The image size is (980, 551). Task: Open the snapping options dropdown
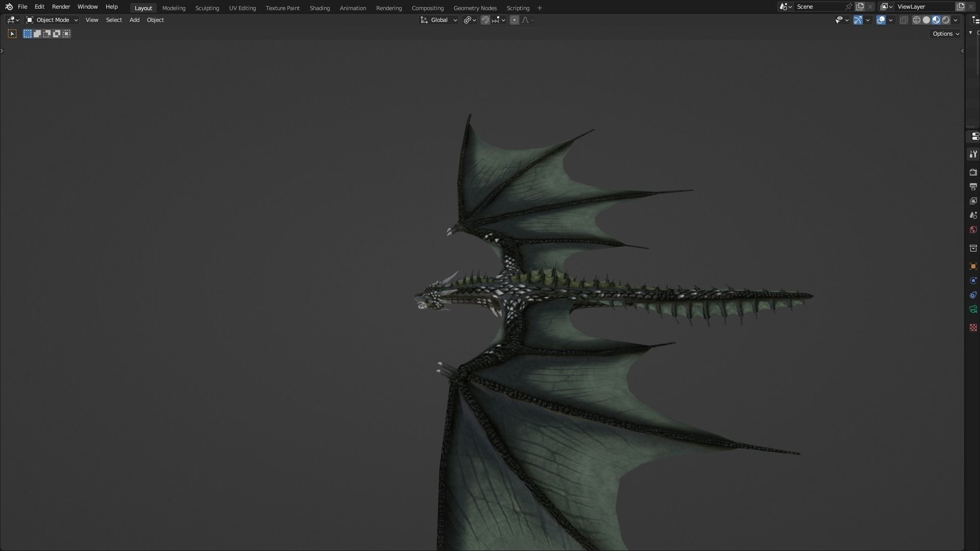point(499,20)
